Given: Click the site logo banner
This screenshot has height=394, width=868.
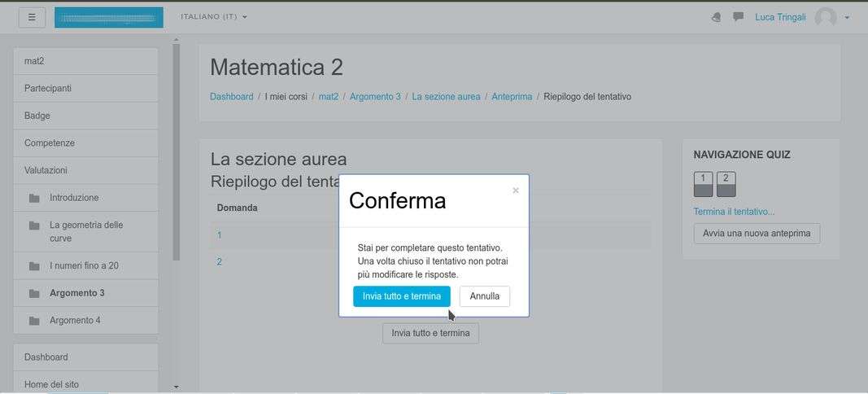Looking at the screenshot, I should pos(108,18).
